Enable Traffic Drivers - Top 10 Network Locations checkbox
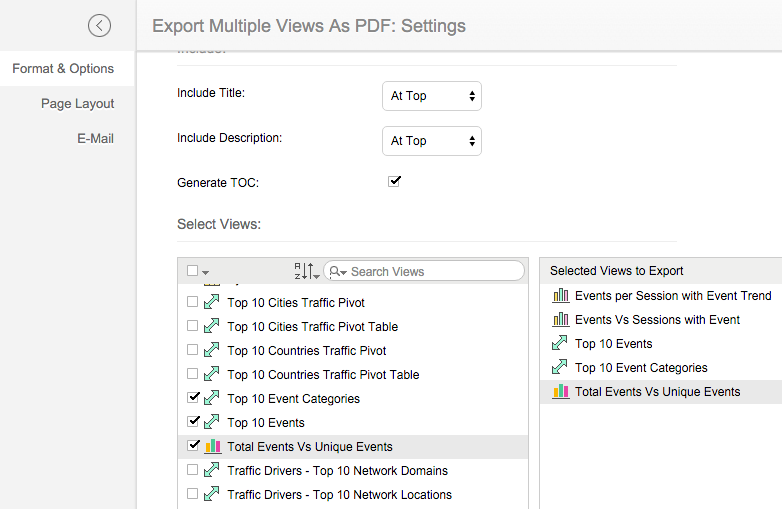Viewport: 782px width, 509px height. coord(193,495)
